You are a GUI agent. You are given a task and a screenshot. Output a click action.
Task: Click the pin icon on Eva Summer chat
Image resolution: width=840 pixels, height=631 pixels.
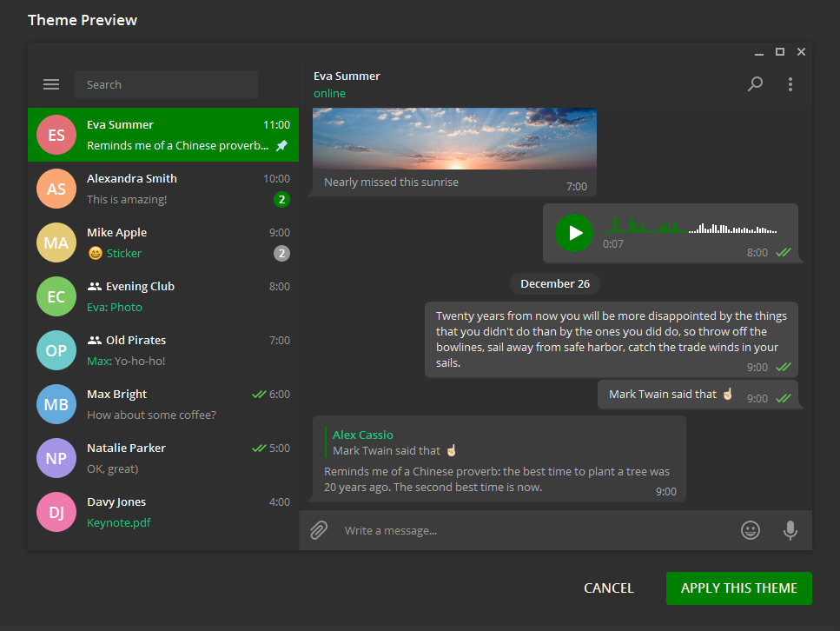(x=281, y=146)
